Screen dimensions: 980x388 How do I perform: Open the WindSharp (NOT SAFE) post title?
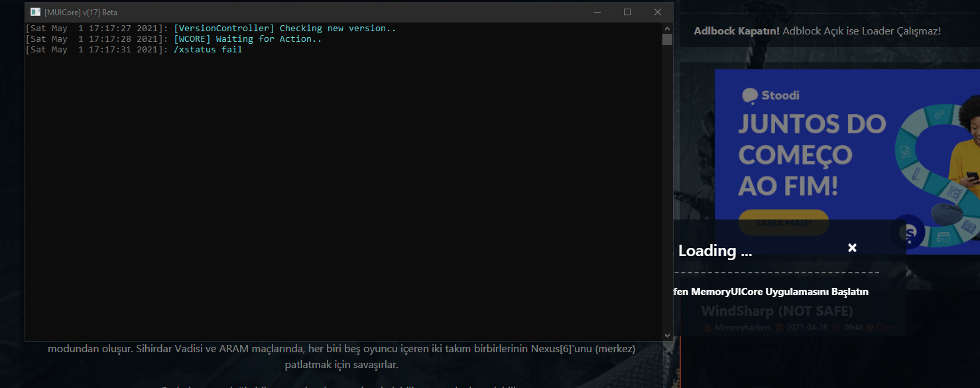[777, 311]
